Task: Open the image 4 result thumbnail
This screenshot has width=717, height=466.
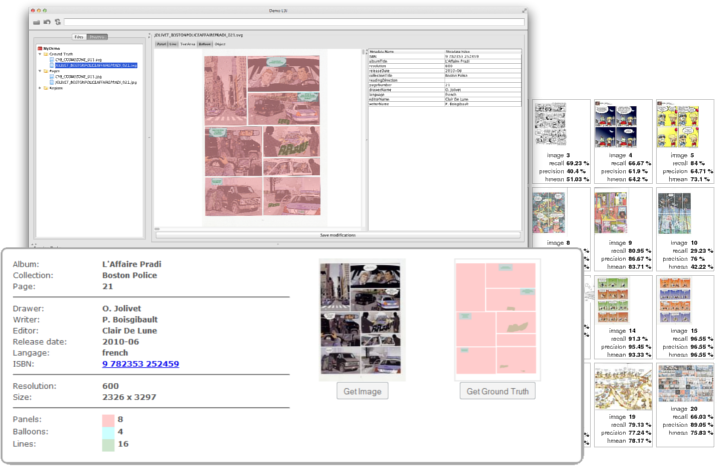Action: pos(615,124)
